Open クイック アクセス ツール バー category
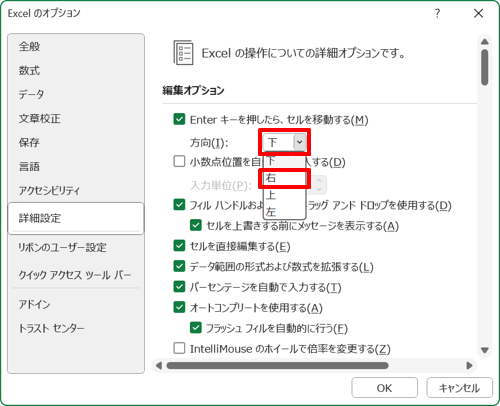Screen dimensions: 500x406 (x=75, y=275)
